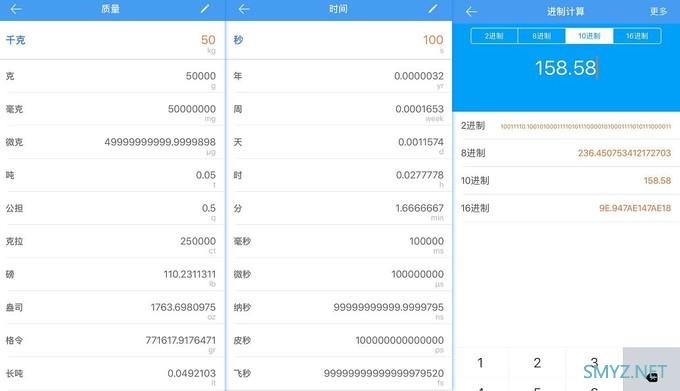Tap the 时 row value 0.0277778
680x391 pixels.
420,175
